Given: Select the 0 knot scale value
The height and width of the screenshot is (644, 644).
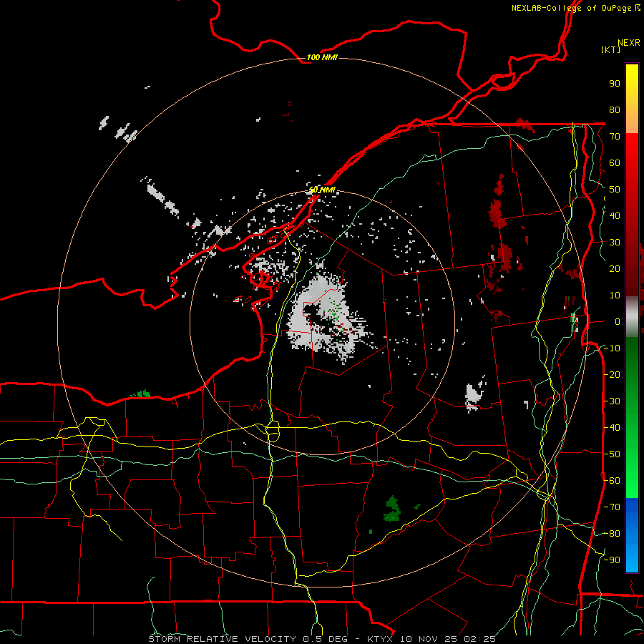Looking at the screenshot, I should click(618, 322).
